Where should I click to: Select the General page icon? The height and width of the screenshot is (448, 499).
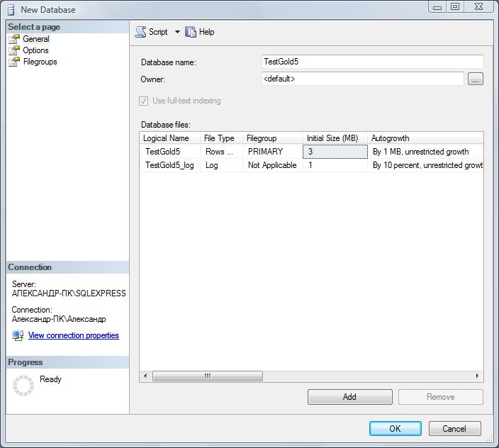[x=14, y=39]
